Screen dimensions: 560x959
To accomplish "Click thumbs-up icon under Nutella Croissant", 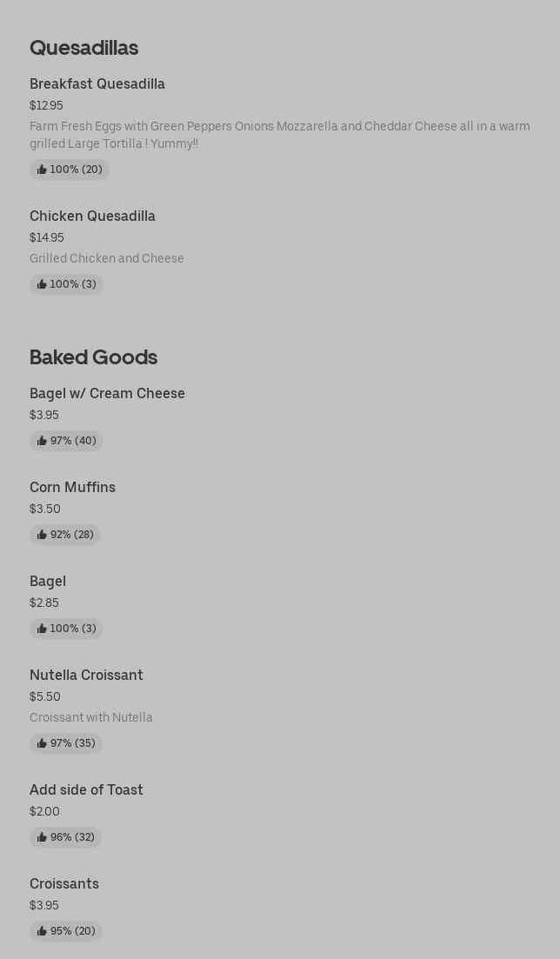I will [x=42, y=743].
